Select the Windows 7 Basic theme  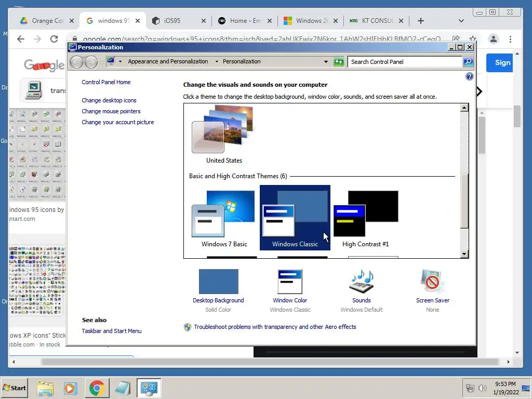(224, 219)
